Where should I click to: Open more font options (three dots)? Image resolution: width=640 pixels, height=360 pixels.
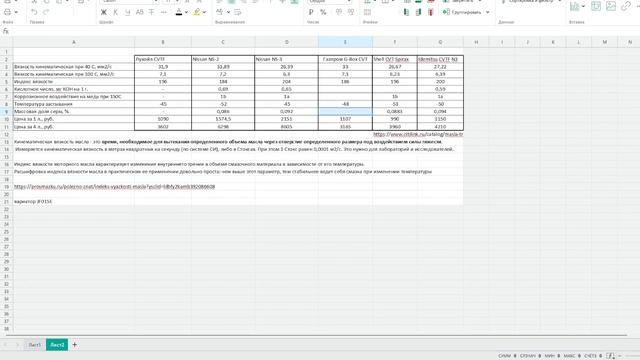point(164,13)
